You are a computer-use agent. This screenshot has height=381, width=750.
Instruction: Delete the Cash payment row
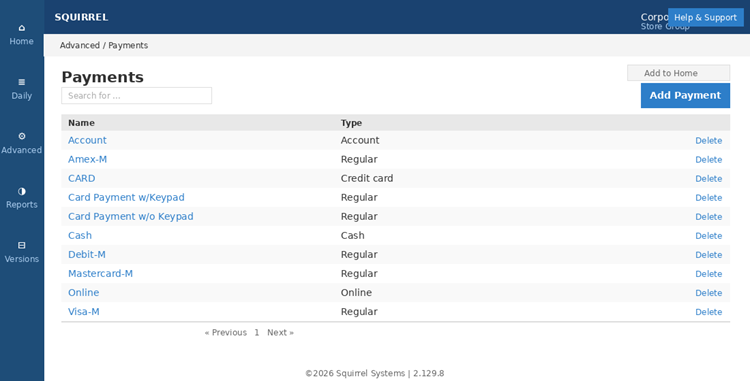pyautogui.click(x=708, y=236)
